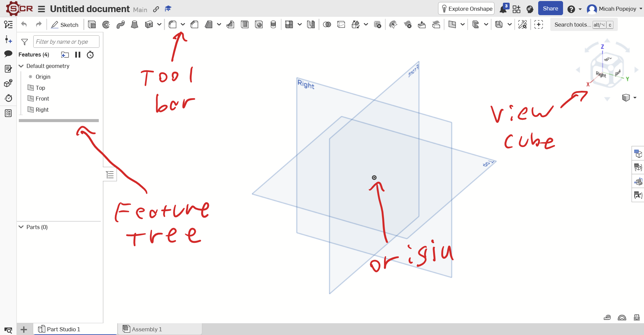
Task: Toggle rollback pause bar in Features
Action: pyautogui.click(x=78, y=54)
